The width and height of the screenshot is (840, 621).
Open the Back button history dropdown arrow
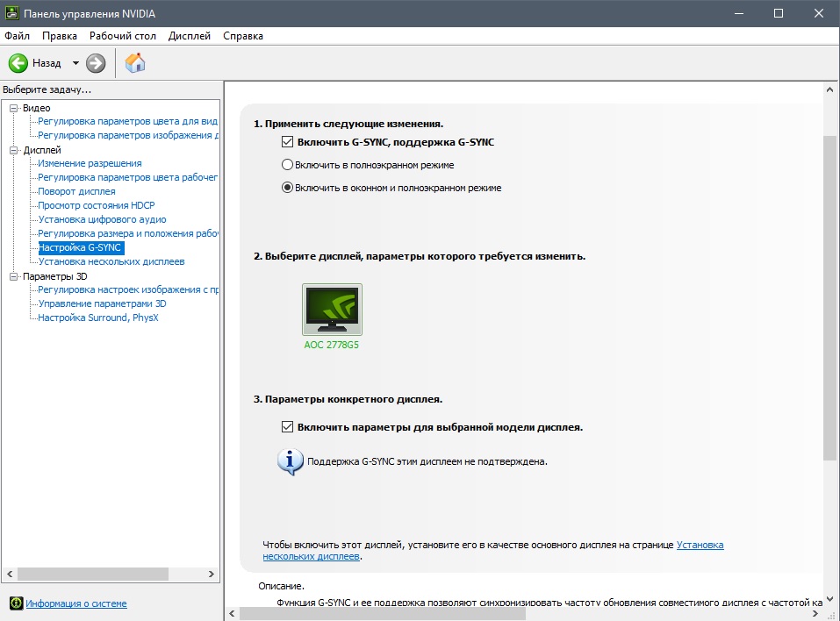point(75,63)
